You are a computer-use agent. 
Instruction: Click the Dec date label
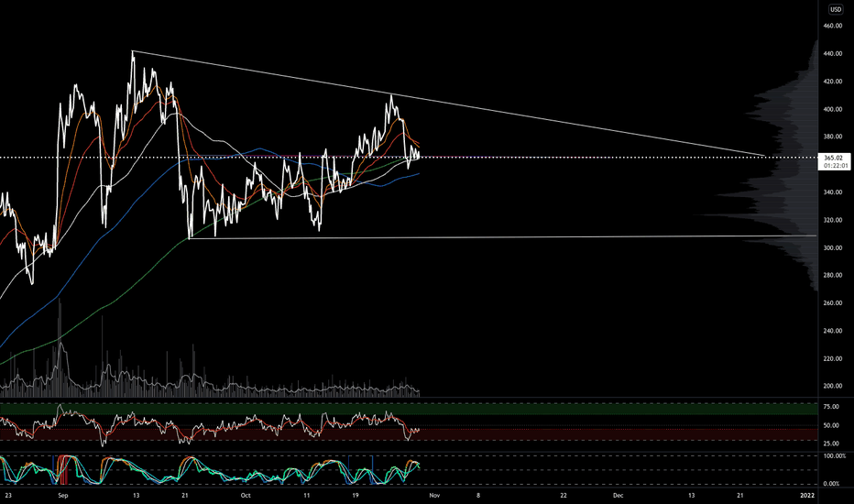(618, 495)
